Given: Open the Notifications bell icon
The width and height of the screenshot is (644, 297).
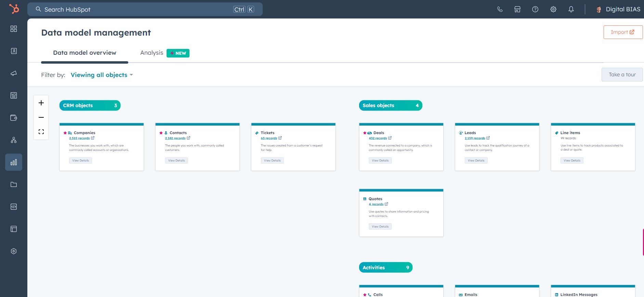Looking at the screenshot, I should tap(571, 9).
